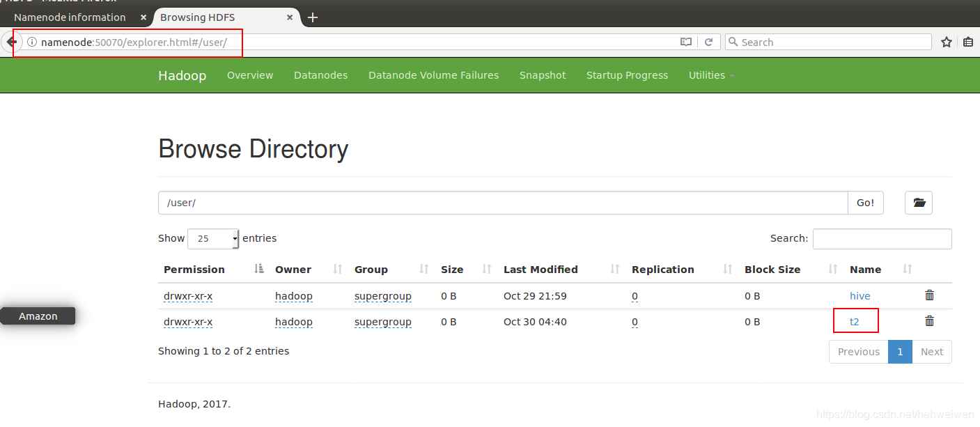Open the Startup Progress nav item

pyautogui.click(x=627, y=75)
